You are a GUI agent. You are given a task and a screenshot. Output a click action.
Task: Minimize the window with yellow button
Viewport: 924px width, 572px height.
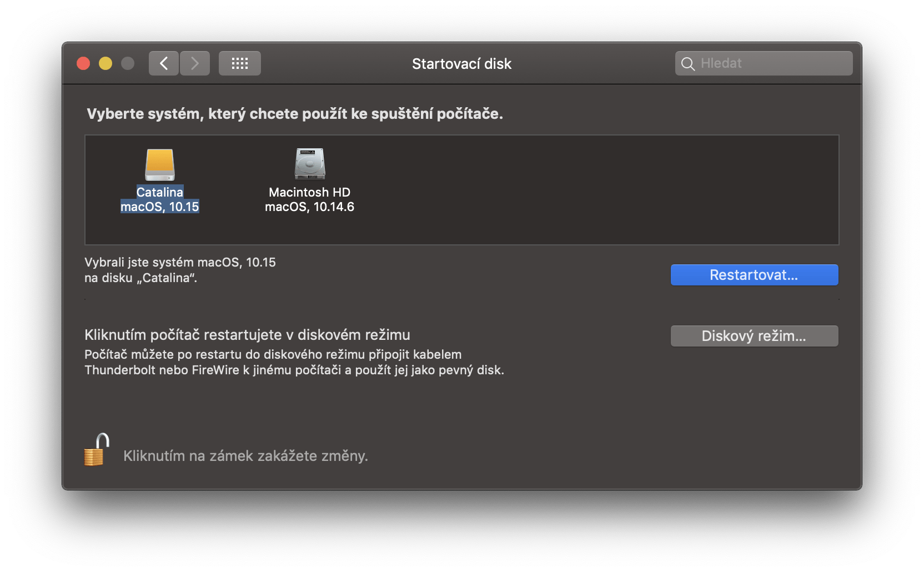point(106,63)
